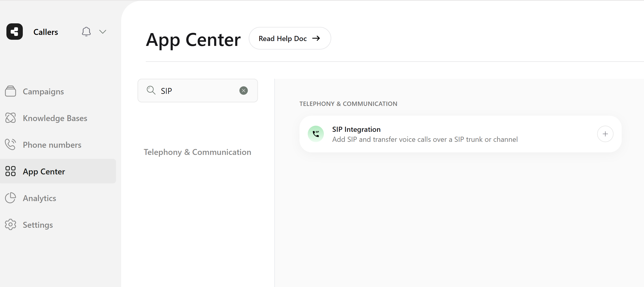
Task: Click the Knowledge Bases sidebar icon
Action: point(11,118)
